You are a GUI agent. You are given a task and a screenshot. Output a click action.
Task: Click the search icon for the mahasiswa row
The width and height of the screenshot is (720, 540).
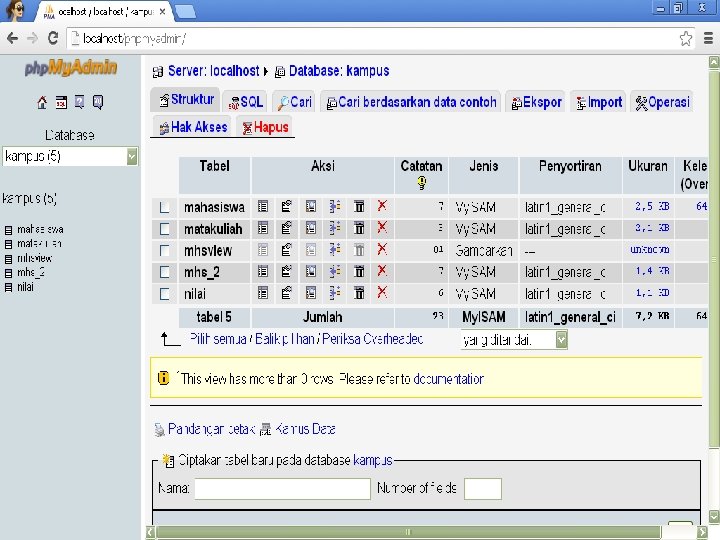tap(311, 207)
